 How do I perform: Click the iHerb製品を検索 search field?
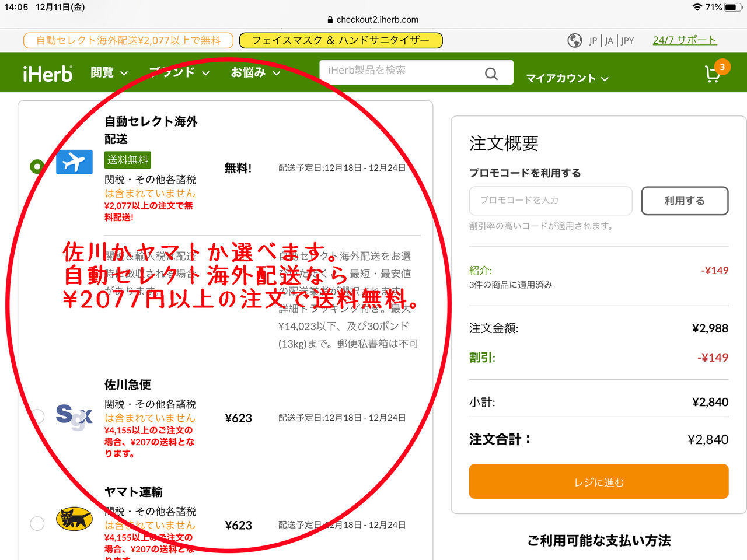point(416,72)
